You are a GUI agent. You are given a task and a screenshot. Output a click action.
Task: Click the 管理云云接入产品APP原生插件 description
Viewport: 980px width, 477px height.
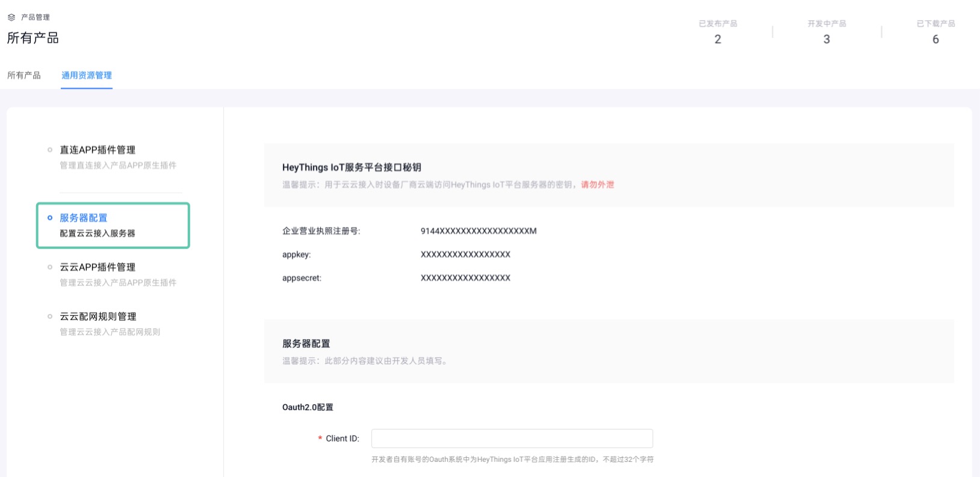coord(118,283)
